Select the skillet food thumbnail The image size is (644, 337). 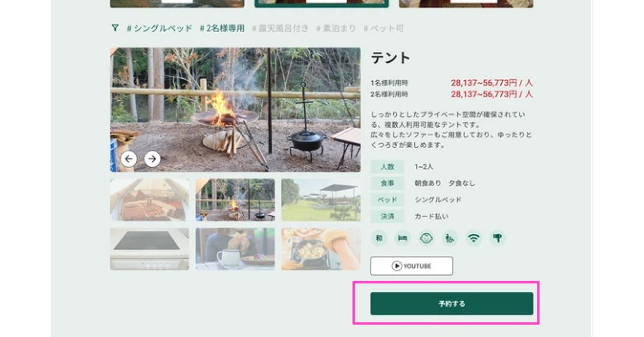coord(321,249)
